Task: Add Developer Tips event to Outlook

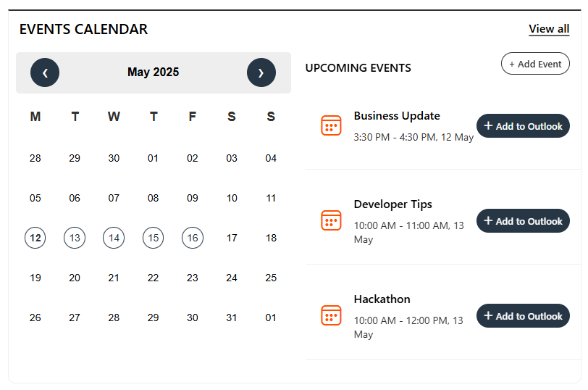Action: 523,221
